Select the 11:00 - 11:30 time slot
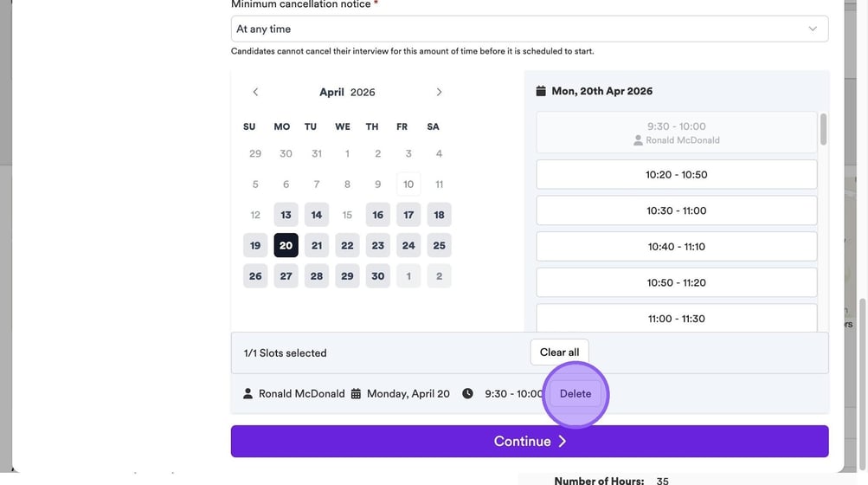The height and width of the screenshot is (485, 868). (676, 318)
